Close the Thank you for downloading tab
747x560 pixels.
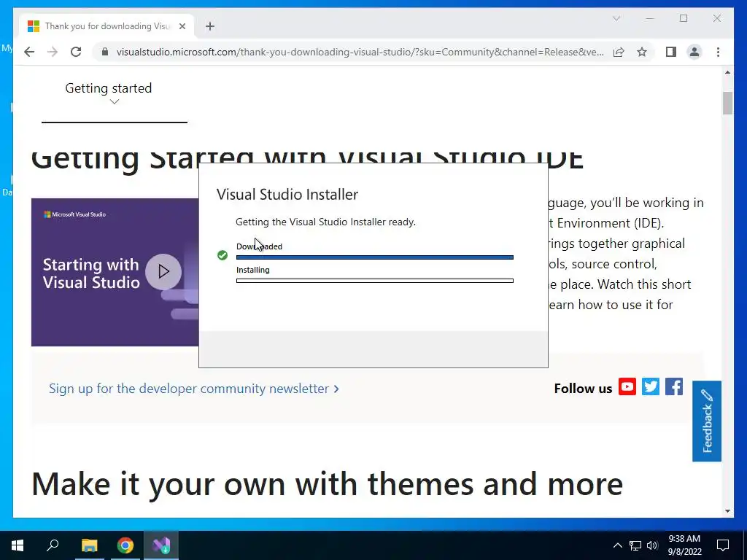(x=182, y=26)
